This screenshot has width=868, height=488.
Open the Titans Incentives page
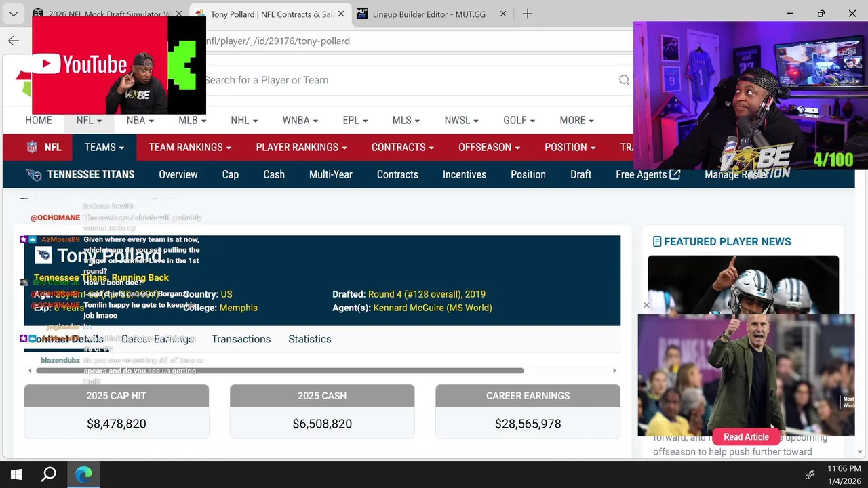pyautogui.click(x=465, y=174)
